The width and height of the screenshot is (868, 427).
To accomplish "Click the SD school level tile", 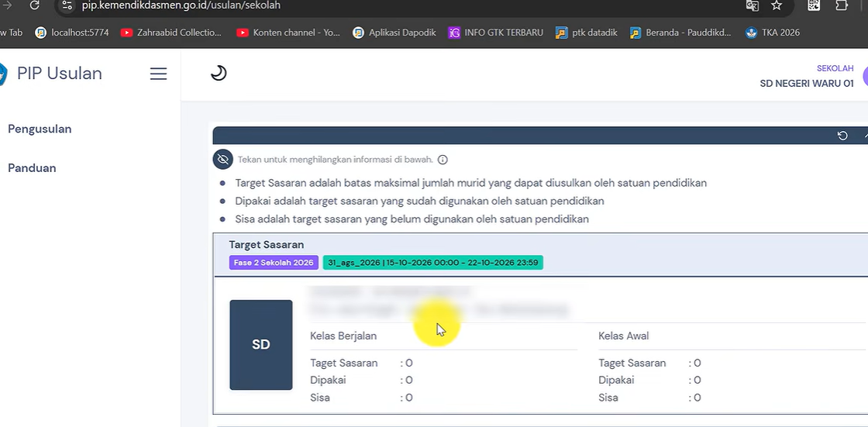I will coord(260,345).
